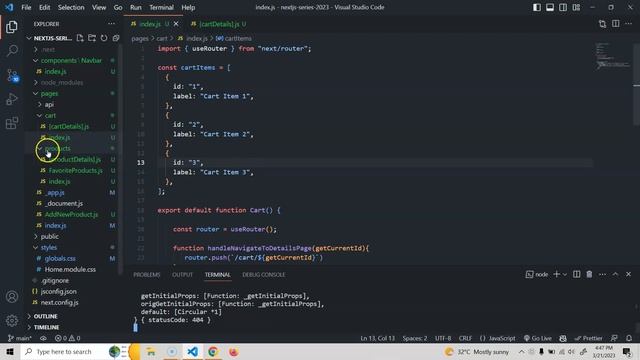Open notifications bell in status bar
Viewport: 640px width, 360px height.
click(x=629, y=338)
